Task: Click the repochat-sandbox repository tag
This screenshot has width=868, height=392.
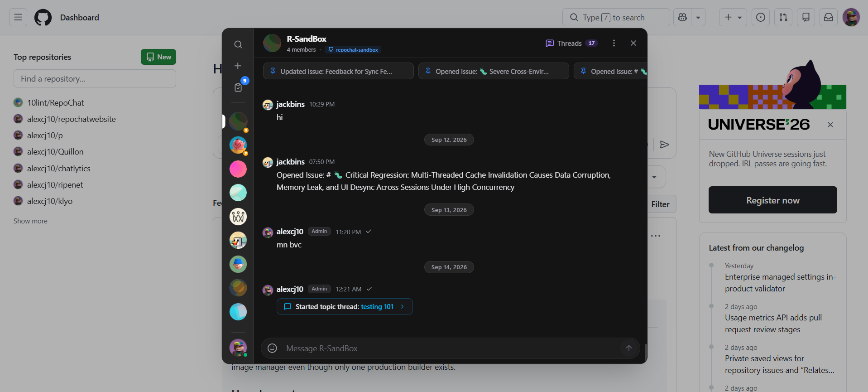Action: point(353,50)
